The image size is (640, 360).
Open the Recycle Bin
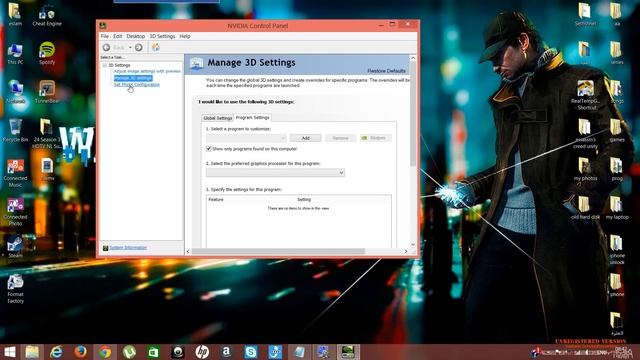click(15, 131)
